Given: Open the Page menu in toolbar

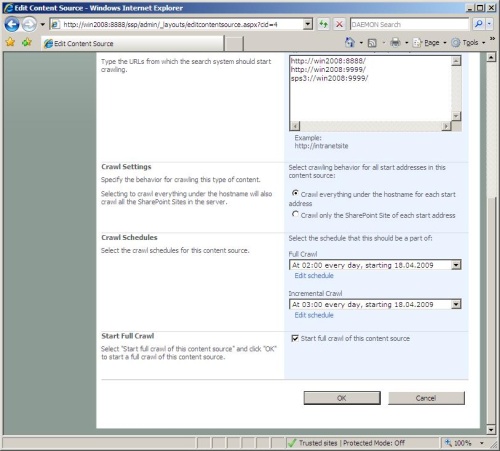Looking at the screenshot, I should coord(431,43).
